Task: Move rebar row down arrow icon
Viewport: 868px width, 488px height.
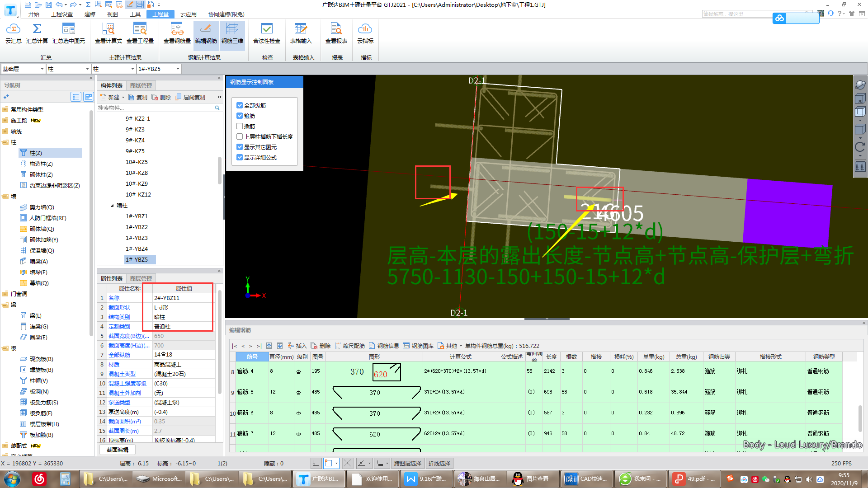Action: point(280,346)
